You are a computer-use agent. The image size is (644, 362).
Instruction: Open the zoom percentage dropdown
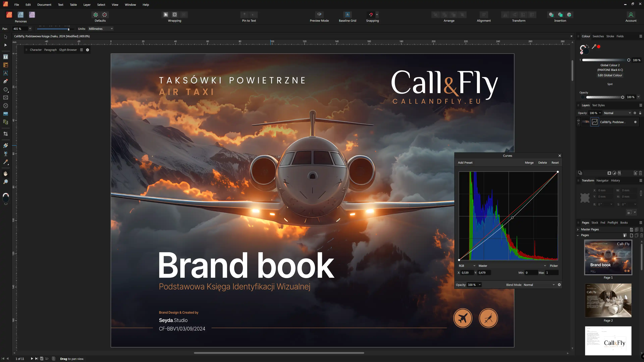pyautogui.click(x=30, y=29)
